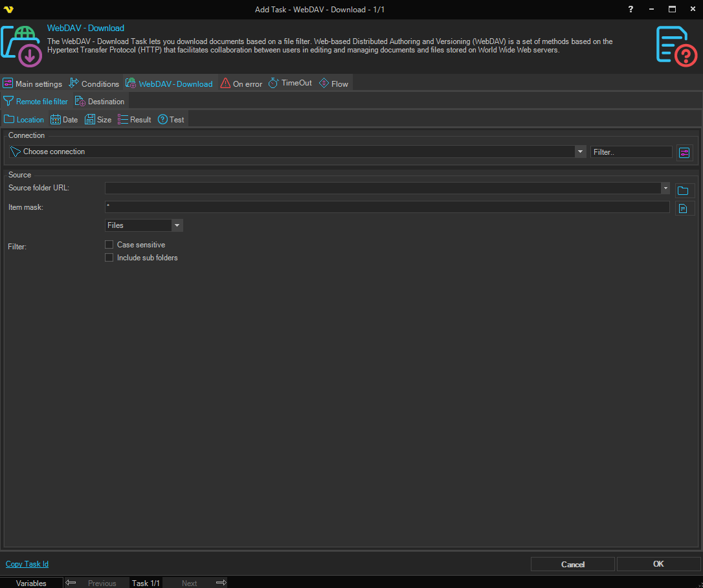
Task: Click the Copy Task Id link
Action: [27, 564]
